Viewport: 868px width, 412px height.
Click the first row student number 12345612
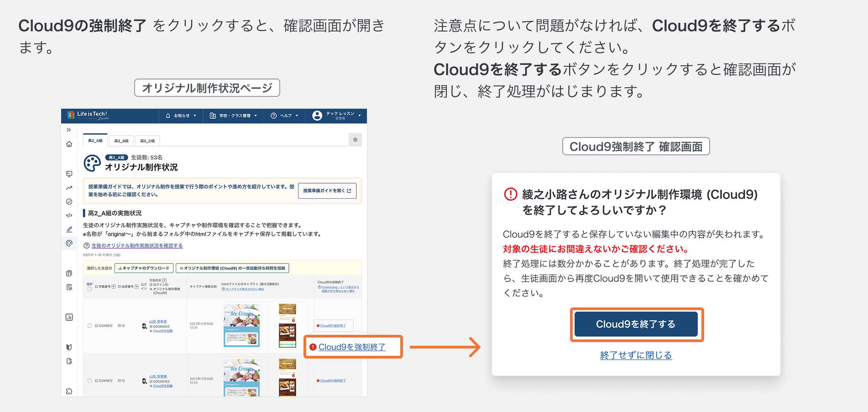pos(105,326)
